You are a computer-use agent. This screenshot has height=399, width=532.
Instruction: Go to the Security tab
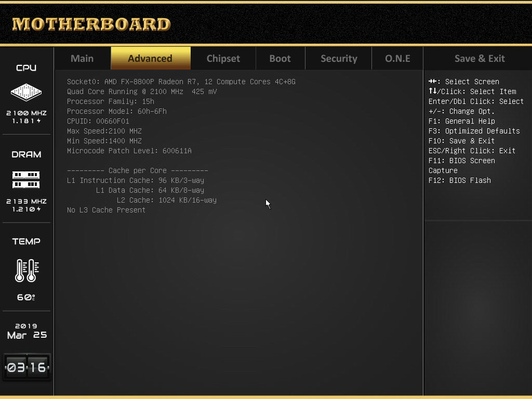click(x=339, y=58)
